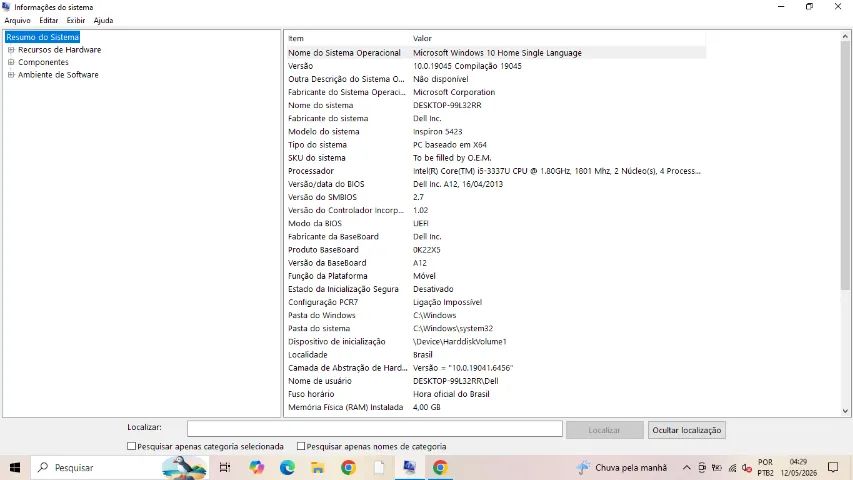This screenshot has height=480, width=853.
Task: Open Task View from the taskbar
Action: (225, 467)
